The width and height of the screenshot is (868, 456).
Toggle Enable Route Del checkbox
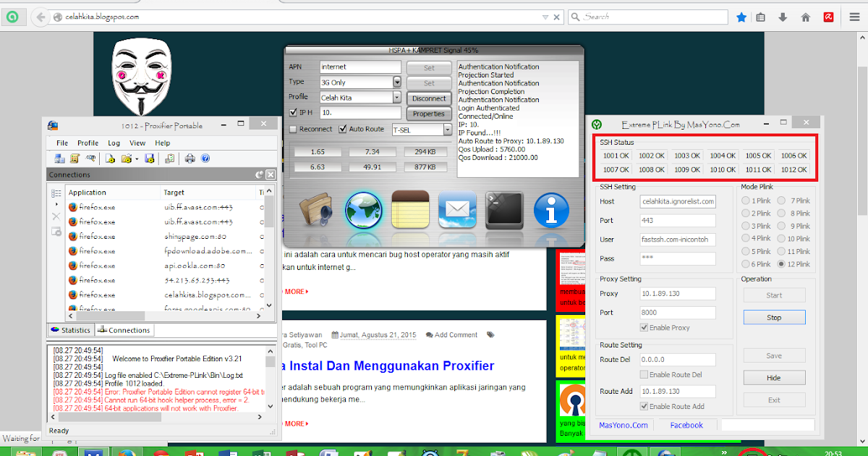(644, 374)
